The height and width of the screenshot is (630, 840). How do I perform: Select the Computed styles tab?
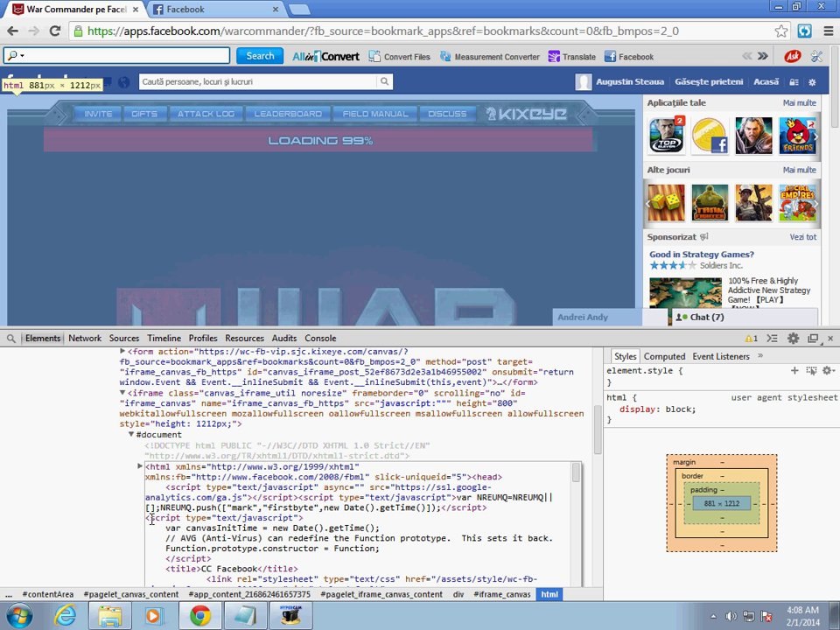click(664, 357)
